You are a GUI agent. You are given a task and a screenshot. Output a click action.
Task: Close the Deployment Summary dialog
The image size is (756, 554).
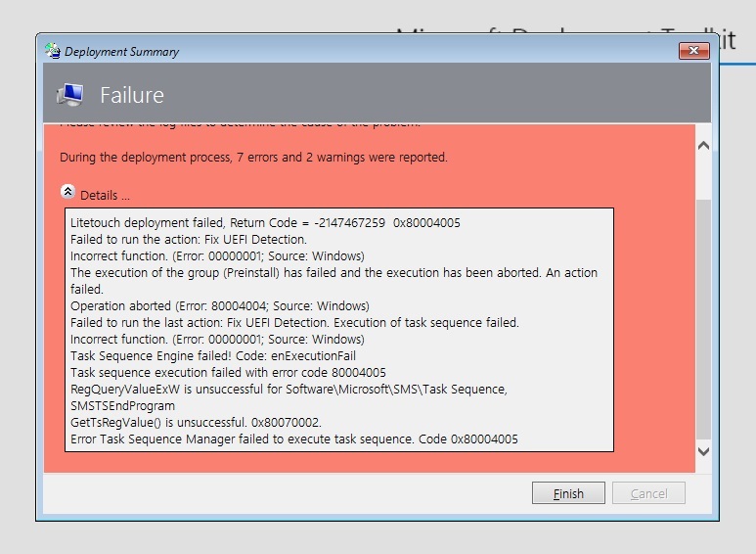coord(693,50)
